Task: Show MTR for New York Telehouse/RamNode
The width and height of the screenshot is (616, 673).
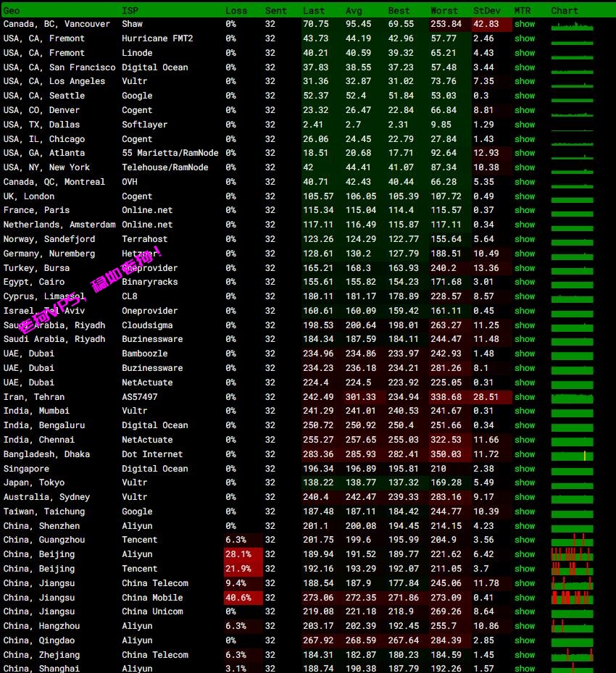Action: coord(525,167)
